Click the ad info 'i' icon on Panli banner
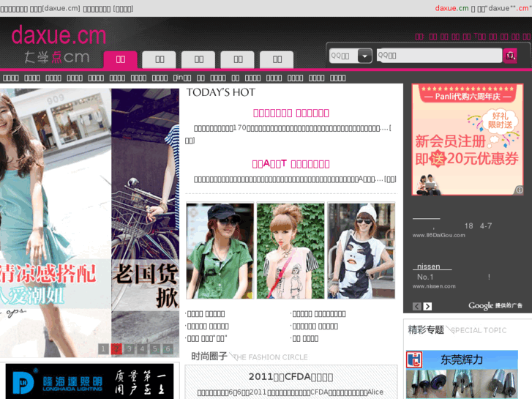Image resolution: width=532 pixels, height=399 pixels. [x=519, y=190]
